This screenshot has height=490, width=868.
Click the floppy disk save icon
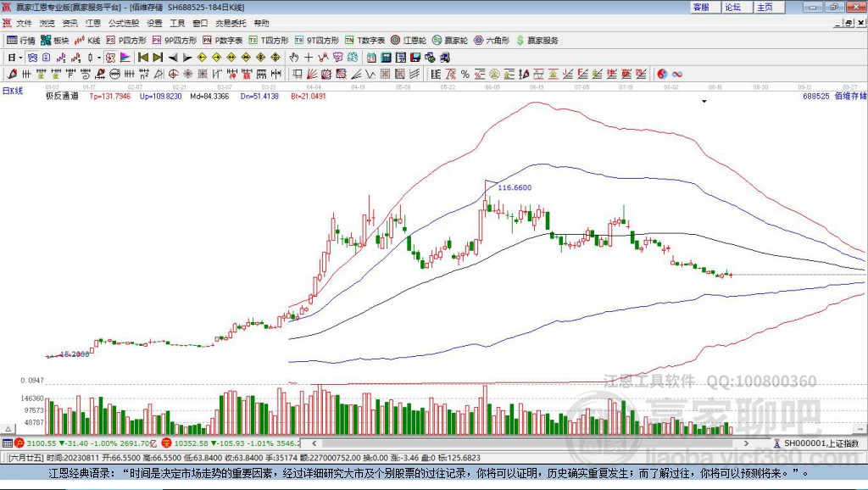click(415, 58)
